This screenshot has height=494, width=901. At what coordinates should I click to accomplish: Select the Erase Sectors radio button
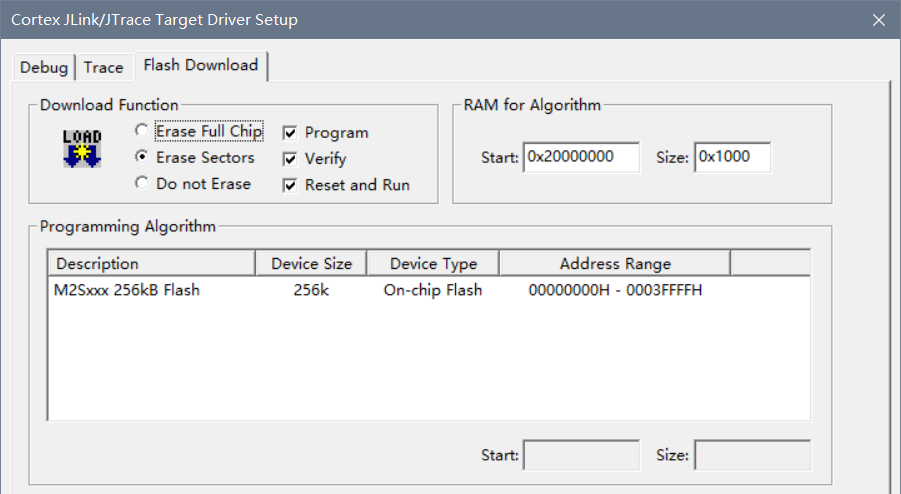click(142, 157)
